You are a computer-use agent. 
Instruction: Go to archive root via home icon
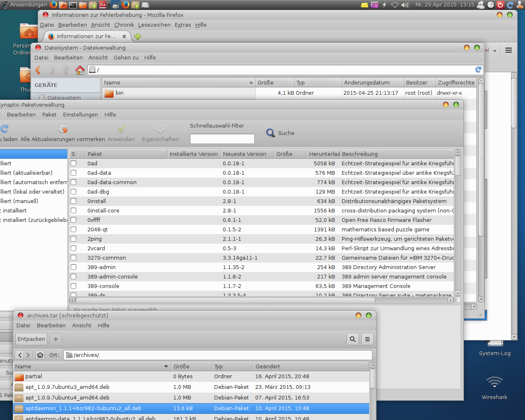pos(40,355)
